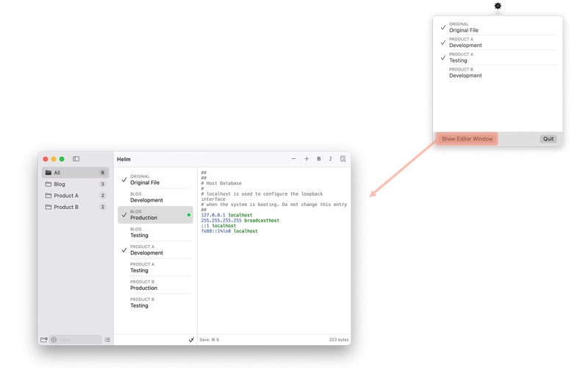Click the 'Save: ⌘ S' status hint

209,339
